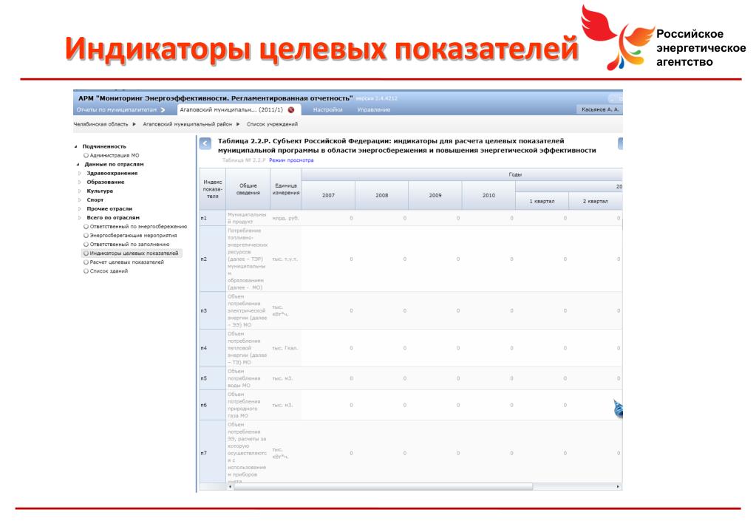Click the Челябинская область breadcrumb link
Viewport: 756px width, 532px height.
[101, 124]
